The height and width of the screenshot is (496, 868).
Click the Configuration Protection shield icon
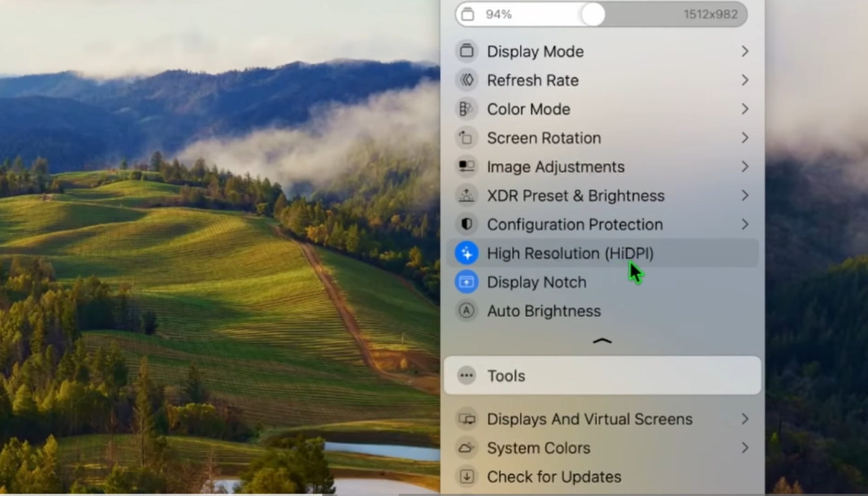467,224
